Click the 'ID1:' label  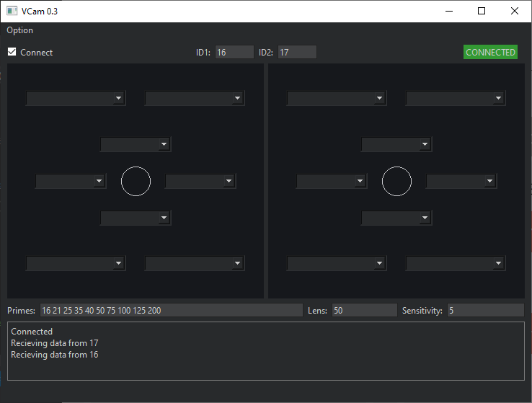203,53
